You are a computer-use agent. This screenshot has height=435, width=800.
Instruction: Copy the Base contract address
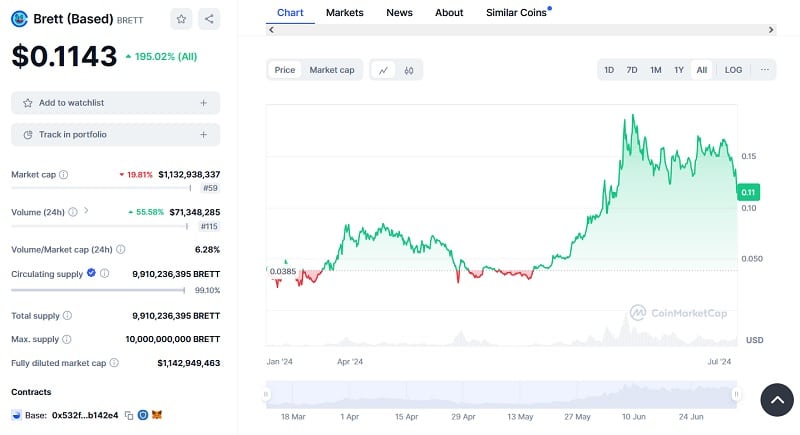tap(129, 415)
